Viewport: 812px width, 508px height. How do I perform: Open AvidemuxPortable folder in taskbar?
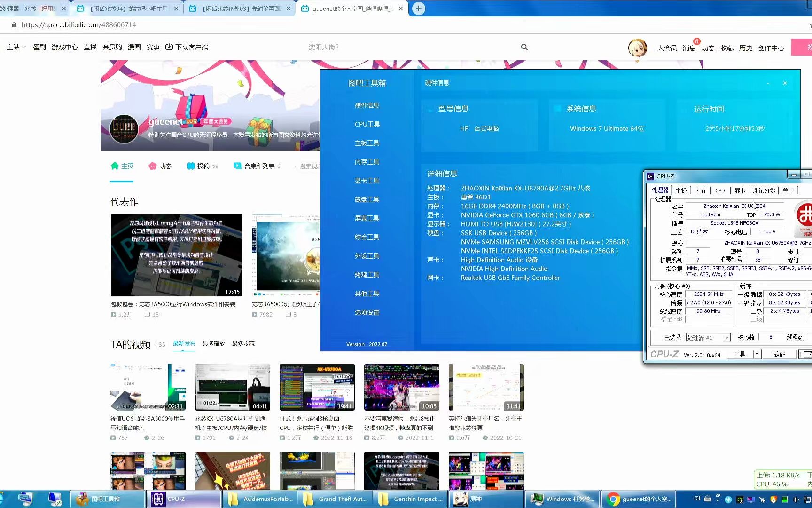(260, 499)
